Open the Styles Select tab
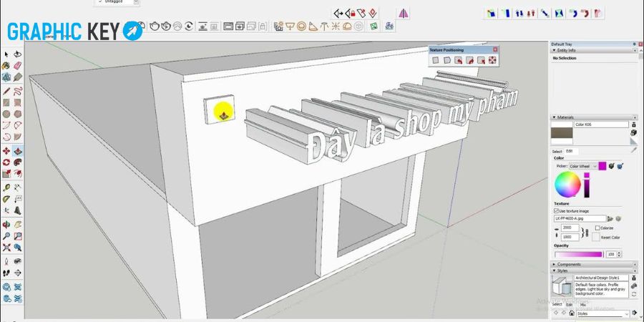644x322 pixels. tap(557, 304)
